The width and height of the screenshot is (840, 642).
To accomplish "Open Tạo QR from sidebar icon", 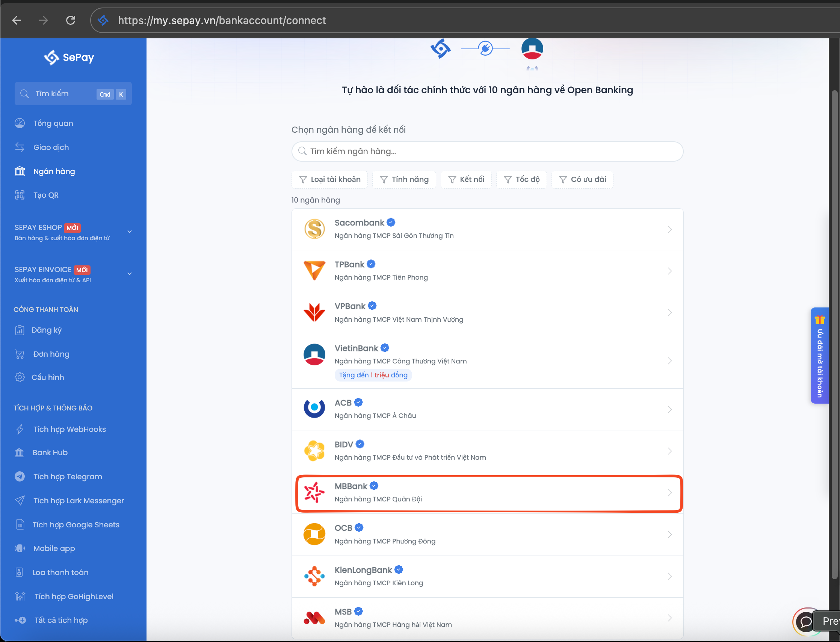I will pyautogui.click(x=20, y=195).
